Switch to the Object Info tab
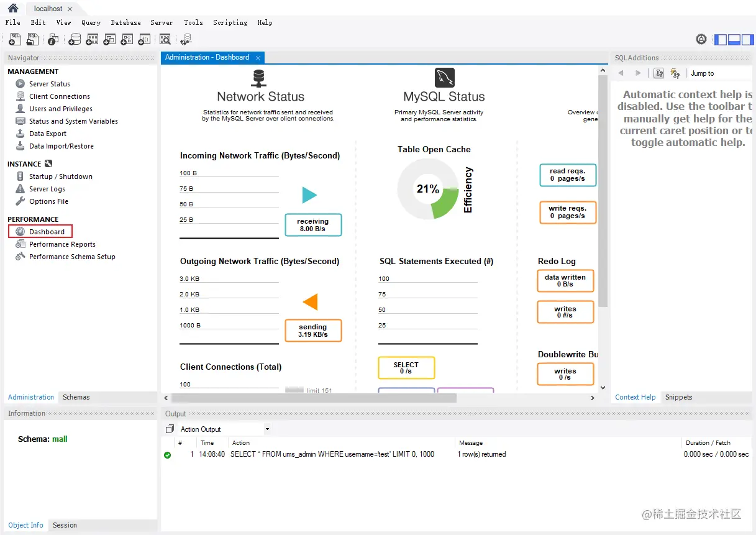Viewport: 756px width, 535px height. [26, 525]
